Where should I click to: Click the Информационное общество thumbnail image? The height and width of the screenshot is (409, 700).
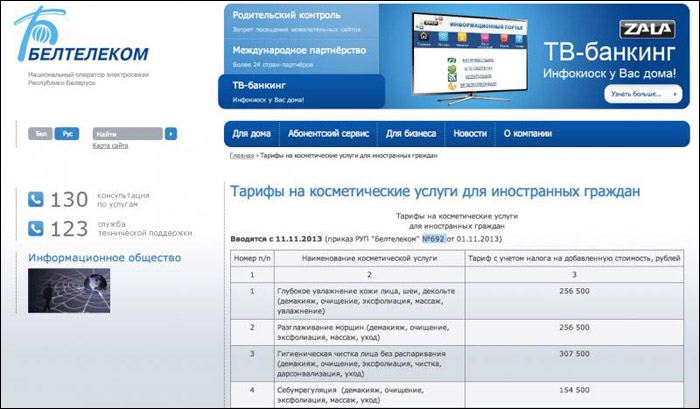[x=55, y=291]
